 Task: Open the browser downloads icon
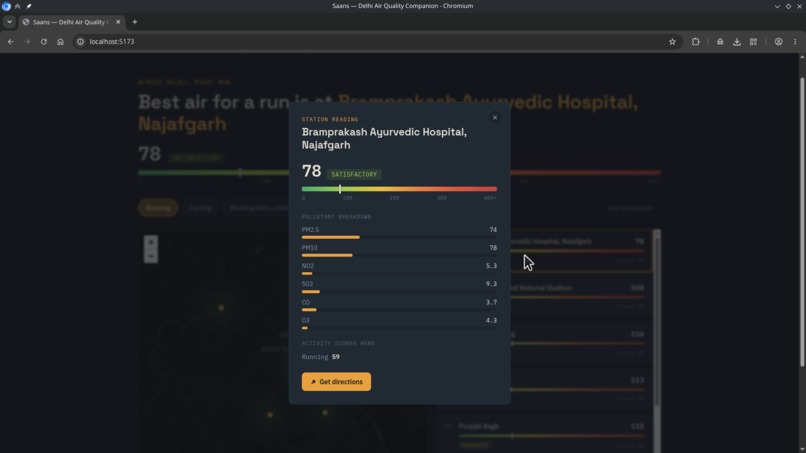737,42
